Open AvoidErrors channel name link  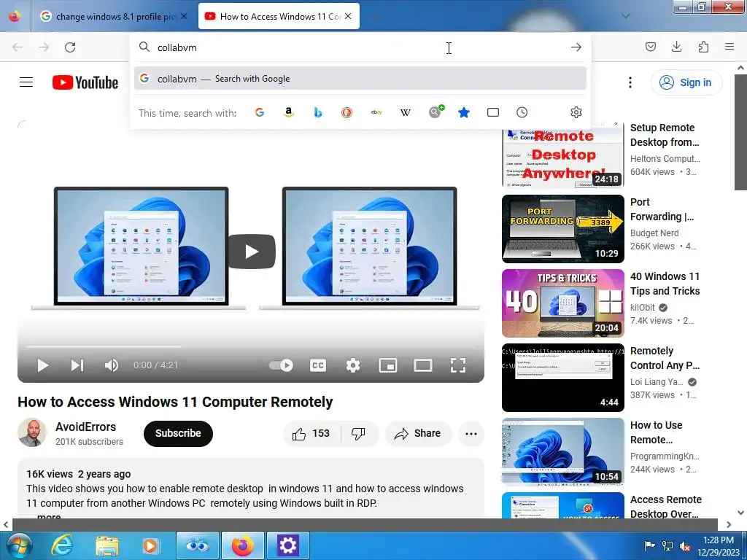[86, 427]
